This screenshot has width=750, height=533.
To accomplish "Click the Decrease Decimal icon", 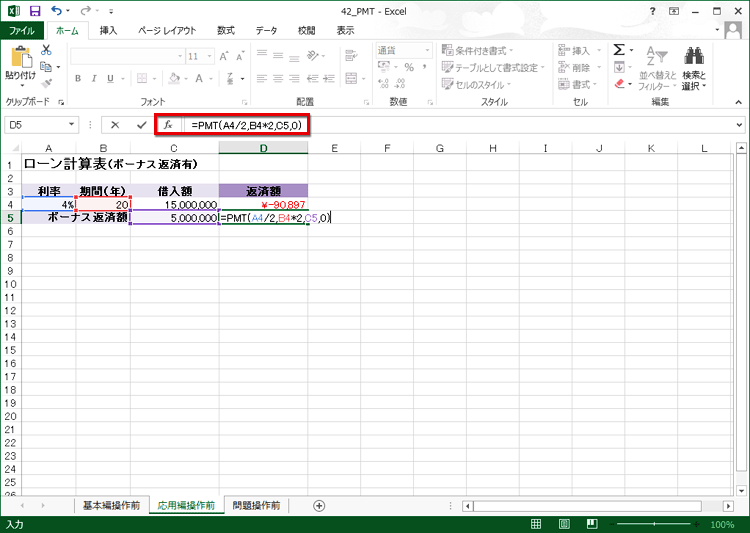I will [x=400, y=84].
